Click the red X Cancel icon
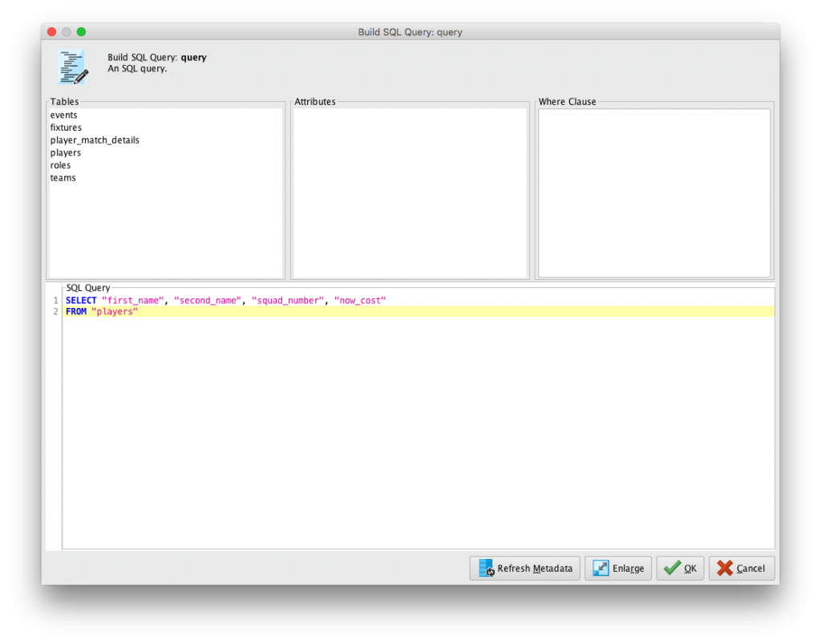The width and height of the screenshot is (821, 644). [x=724, y=569]
